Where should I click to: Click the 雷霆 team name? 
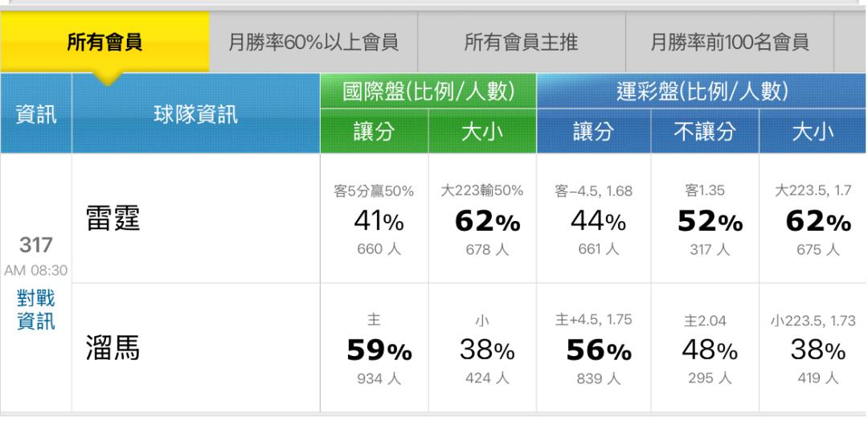tap(113, 218)
